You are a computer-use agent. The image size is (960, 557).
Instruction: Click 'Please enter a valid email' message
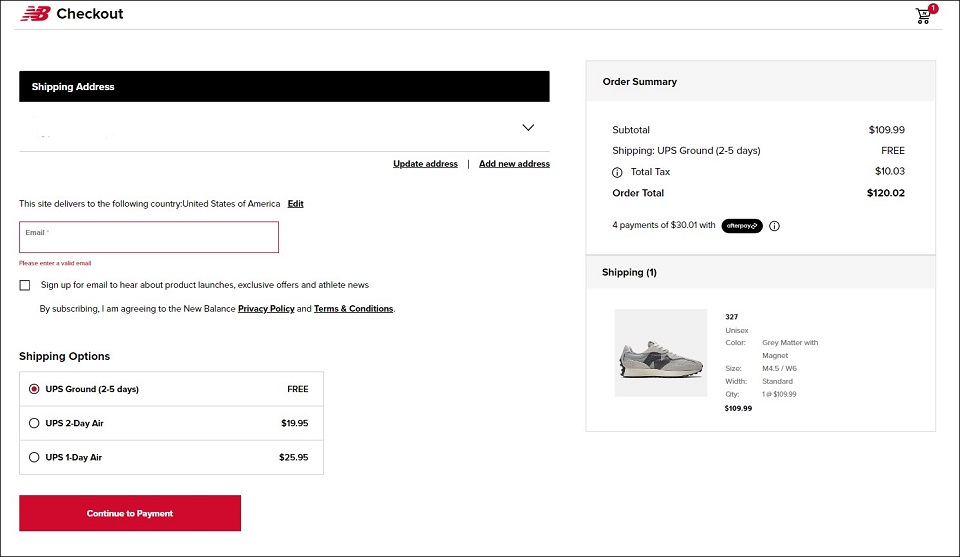(x=55, y=263)
